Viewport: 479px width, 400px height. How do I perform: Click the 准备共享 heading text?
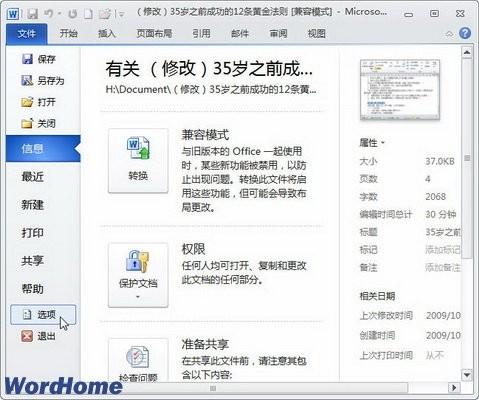(x=205, y=344)
